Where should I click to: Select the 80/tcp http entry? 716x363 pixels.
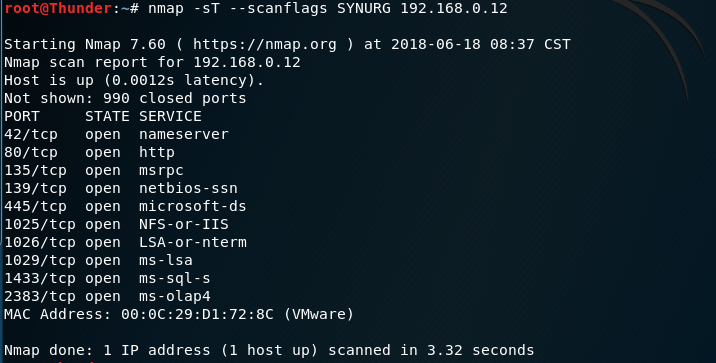(89, 153)
